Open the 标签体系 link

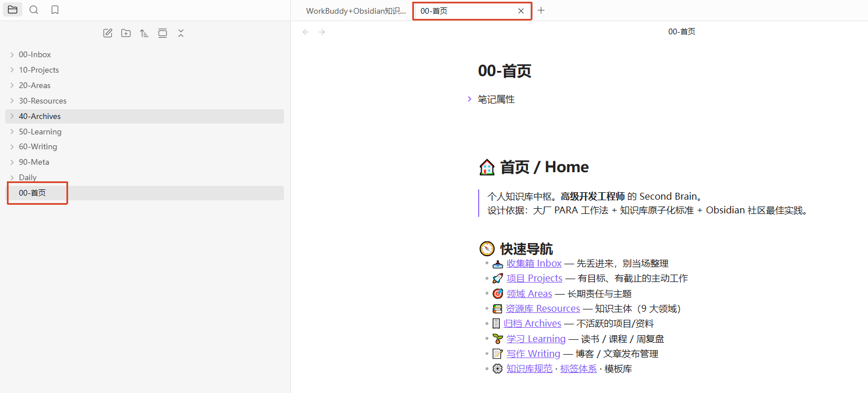tap(578, 368)
